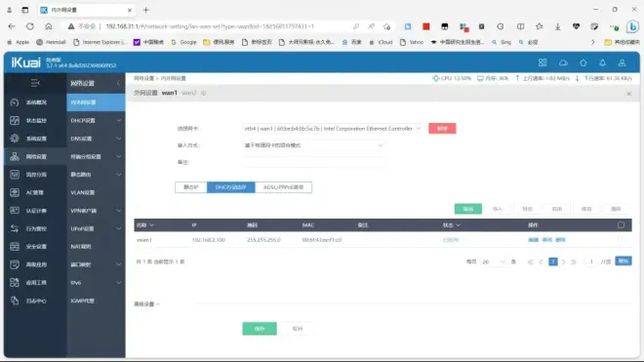The height and width of the screenshot is (362, 644).
Task: Open the eth4 wan1 network card dropdown
Action: pyautogui.click(x=333, y=129)
